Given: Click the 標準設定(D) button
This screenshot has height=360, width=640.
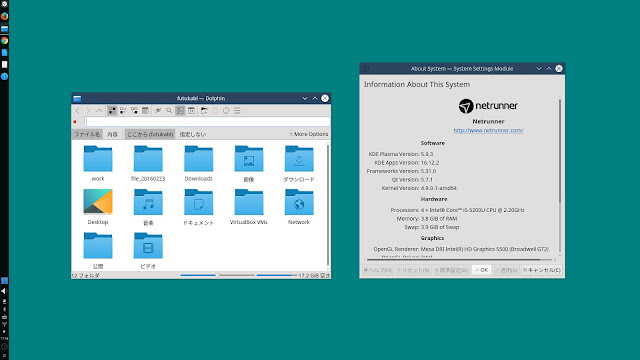Looking at the screenshot, I should click(451, 270).
